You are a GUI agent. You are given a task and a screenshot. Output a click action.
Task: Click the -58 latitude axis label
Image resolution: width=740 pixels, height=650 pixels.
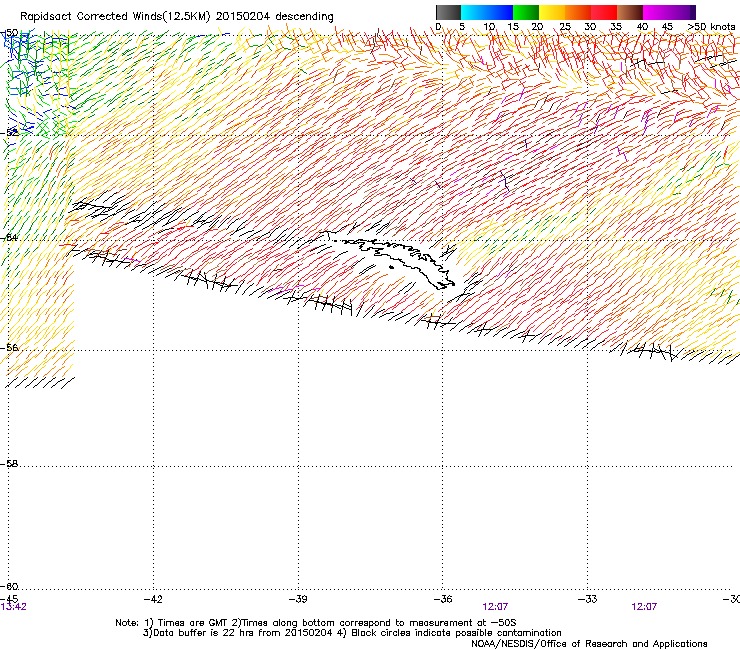point(9,464)
